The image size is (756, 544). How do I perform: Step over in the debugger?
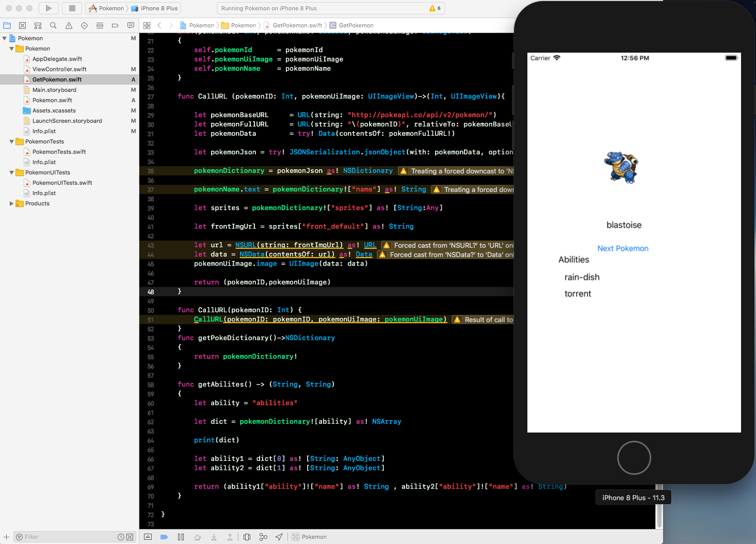(x=197, y=537)
